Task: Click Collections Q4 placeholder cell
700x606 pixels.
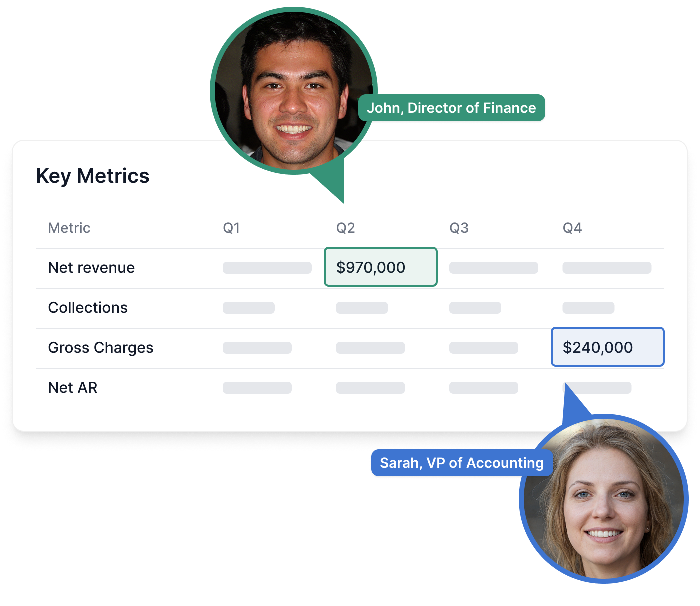Action: point(588,308)
